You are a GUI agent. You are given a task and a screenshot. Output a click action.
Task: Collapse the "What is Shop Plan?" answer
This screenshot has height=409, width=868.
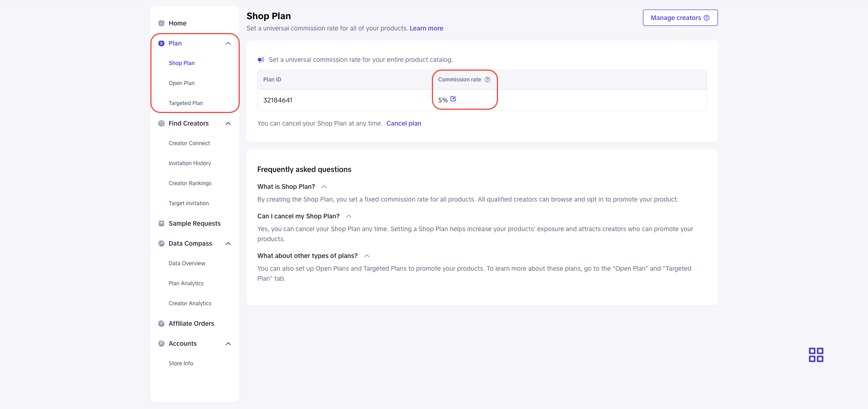click(x=324, y=187)
